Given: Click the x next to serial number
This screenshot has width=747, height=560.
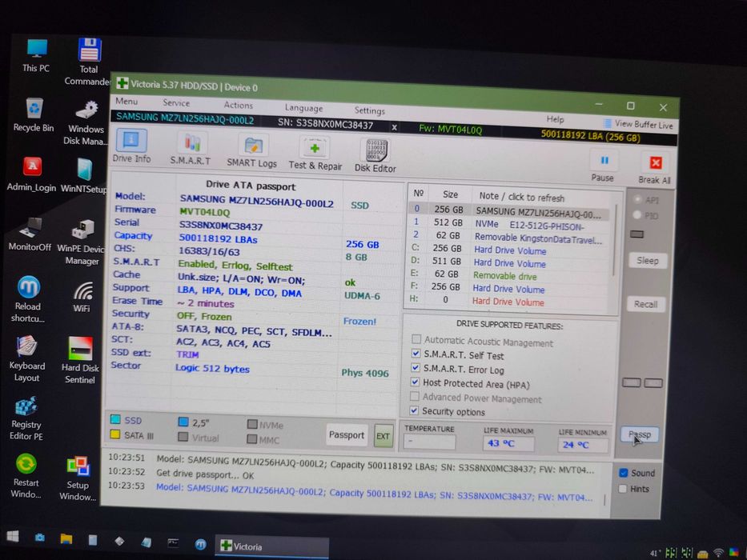Looking at the screenshot, I should coord(395,128).
